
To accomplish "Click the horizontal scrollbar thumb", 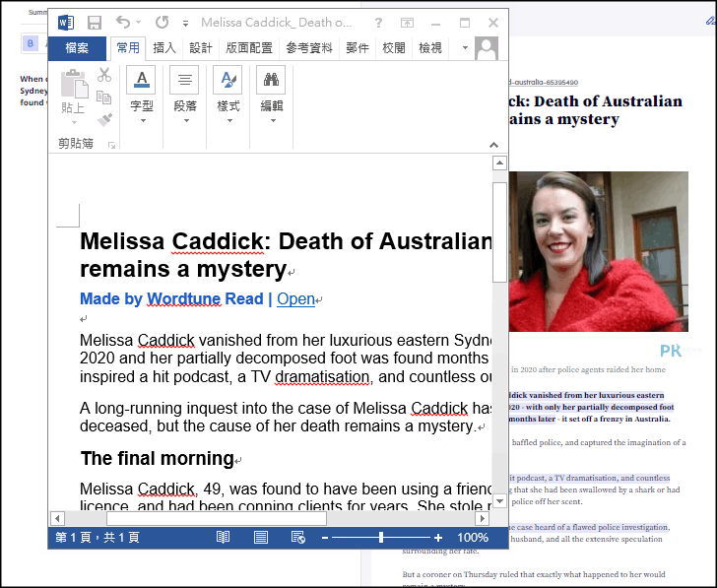I will click(217, 518).
